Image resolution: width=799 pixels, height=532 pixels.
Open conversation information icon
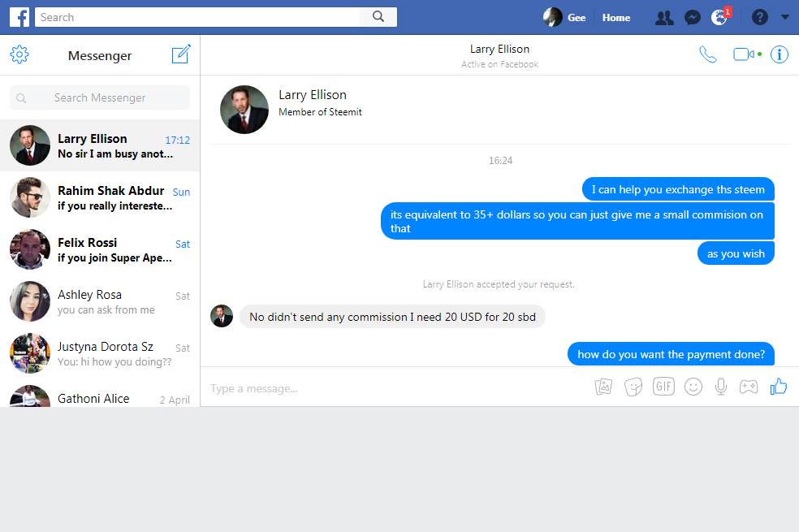tap(780, 54)
